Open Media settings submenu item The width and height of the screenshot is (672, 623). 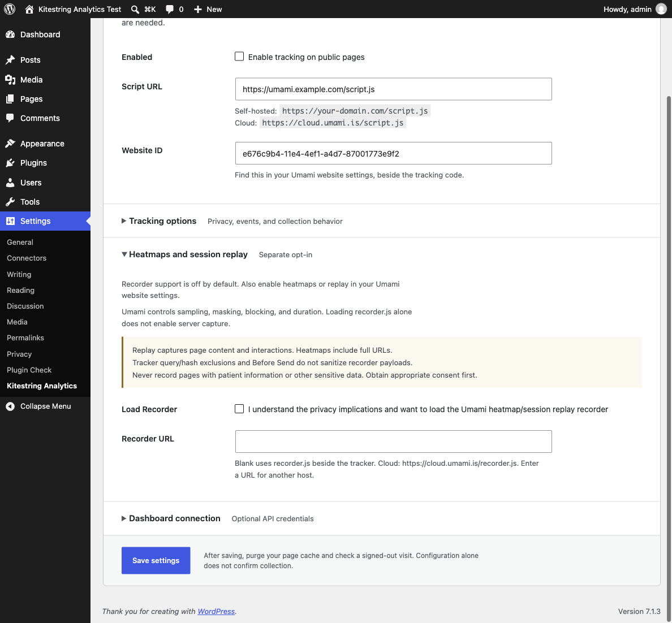pyautogui.click(x=17, y=322)
